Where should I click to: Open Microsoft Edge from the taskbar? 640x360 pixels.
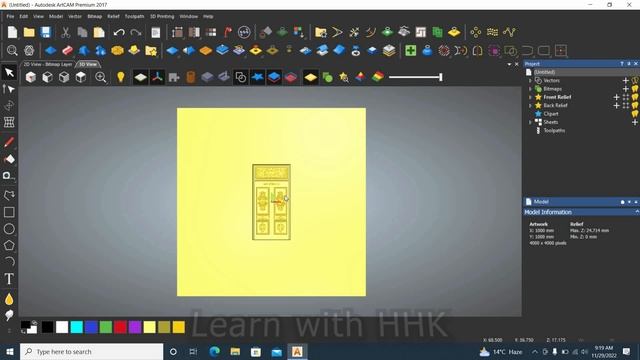click(214, 351)
